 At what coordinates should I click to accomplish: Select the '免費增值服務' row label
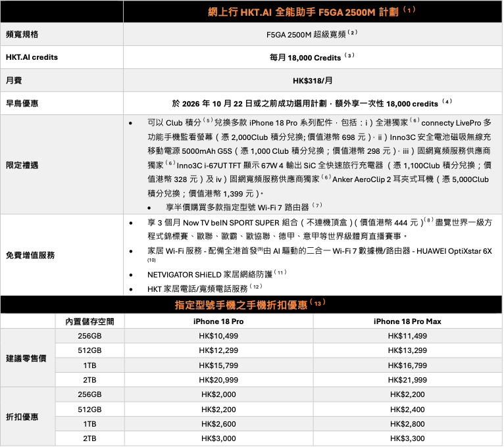[x=30, y=255]
